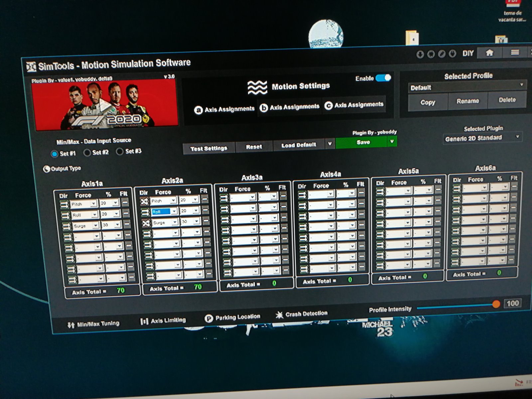The height and width of the screenshot is (399, 532).
Task: Click first row direction icon in Axis5a
Action: point(380,192)
